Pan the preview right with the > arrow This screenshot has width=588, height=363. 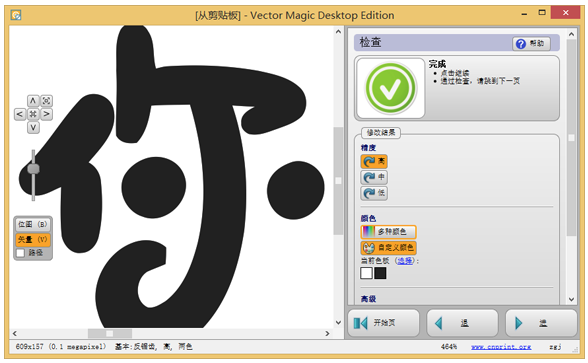pyautogui.click(x=46, y=114)
